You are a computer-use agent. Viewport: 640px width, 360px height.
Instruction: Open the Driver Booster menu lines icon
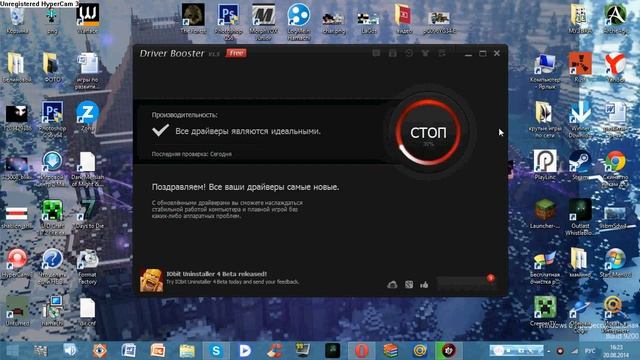pos(442,53)
